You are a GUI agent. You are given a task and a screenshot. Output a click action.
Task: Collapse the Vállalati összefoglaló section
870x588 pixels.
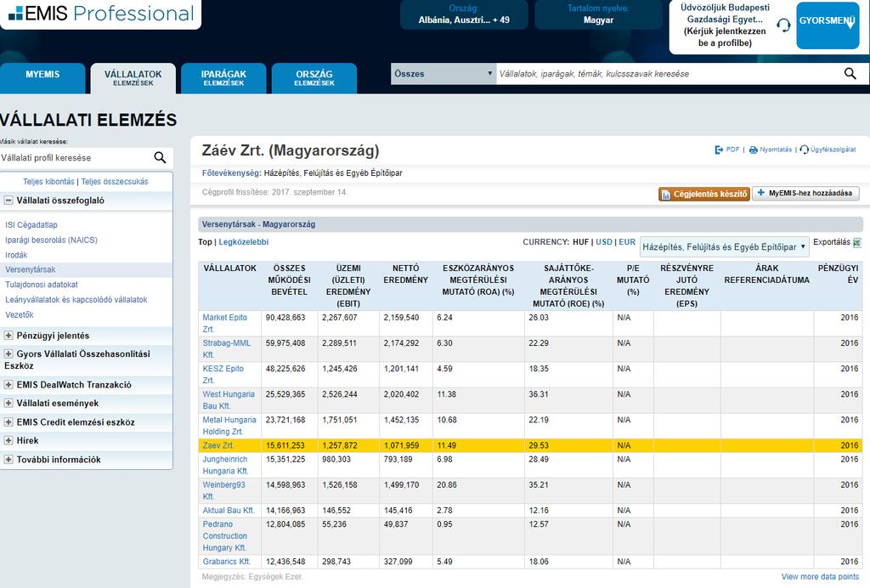click(8, 201)
